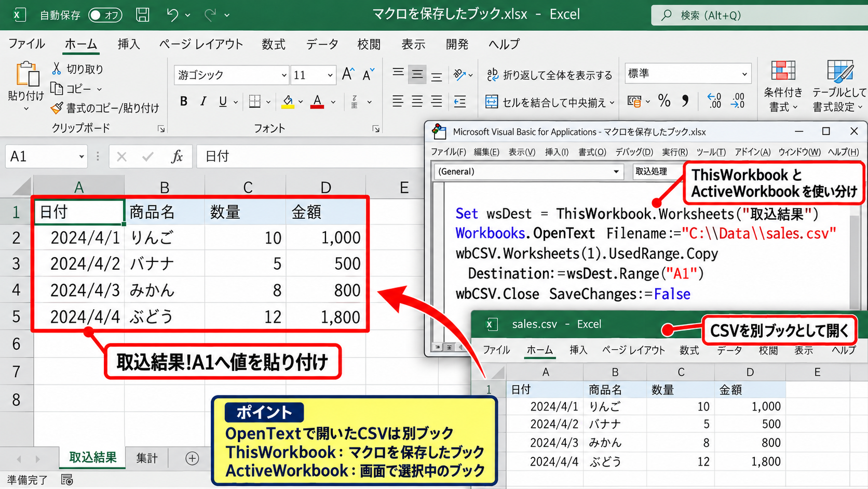Toggle the AutoSave switch
868x489 pixels.
coord(105,15)
